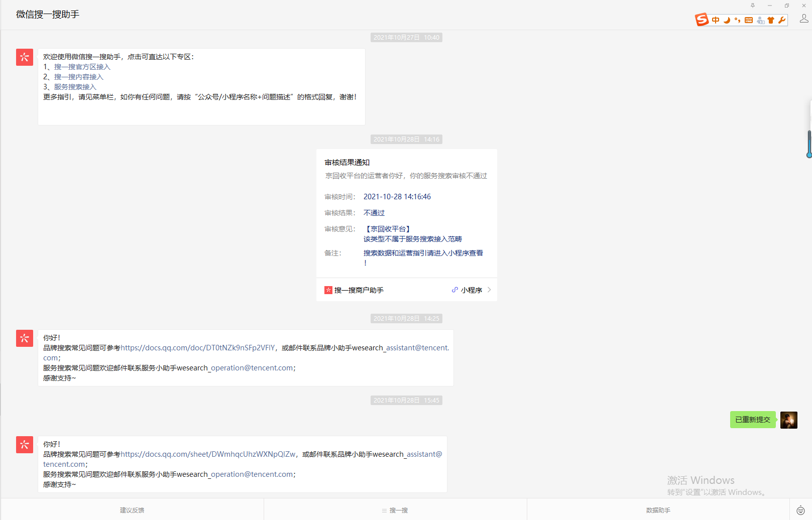Open Sogou skin shirt icon
812x520 pixels.
771,20
